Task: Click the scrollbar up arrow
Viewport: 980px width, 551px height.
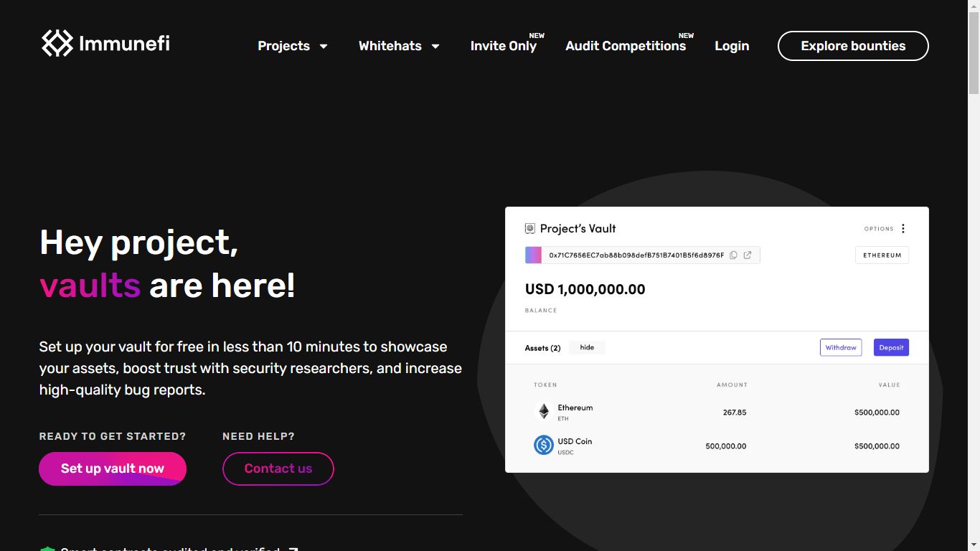Action: 974,6
